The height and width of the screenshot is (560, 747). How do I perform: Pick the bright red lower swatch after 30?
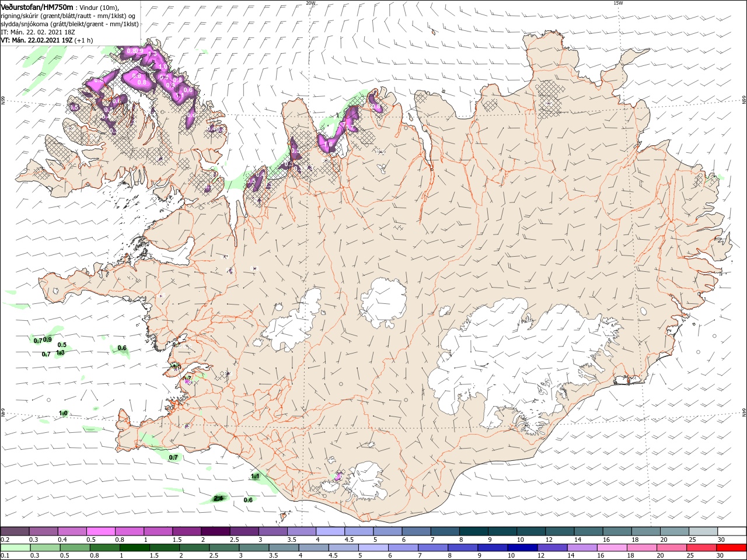pos(731,548)
